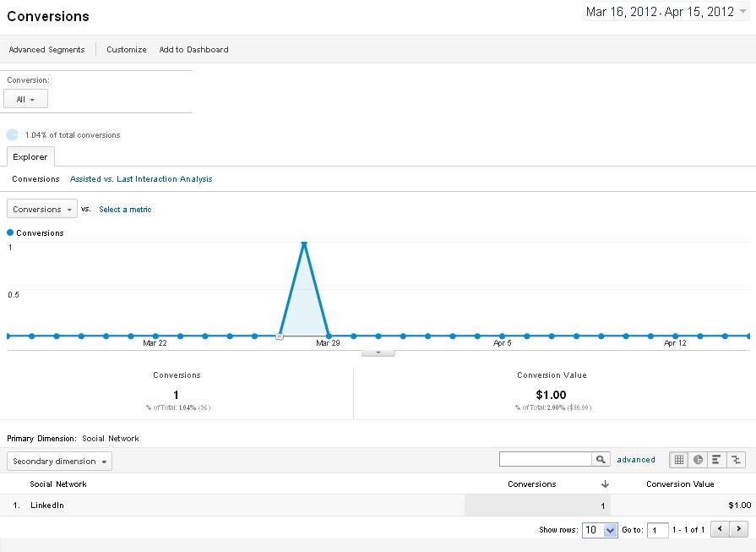Open the Conversions metric dropdown
The width and height of the screenshot is (756, 552).
(42, 209)
